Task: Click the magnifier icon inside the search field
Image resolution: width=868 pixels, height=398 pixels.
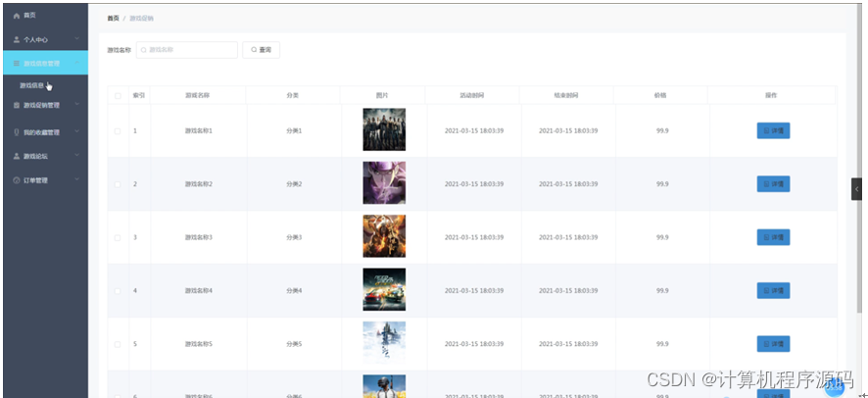Action: [x=143, y=50]
